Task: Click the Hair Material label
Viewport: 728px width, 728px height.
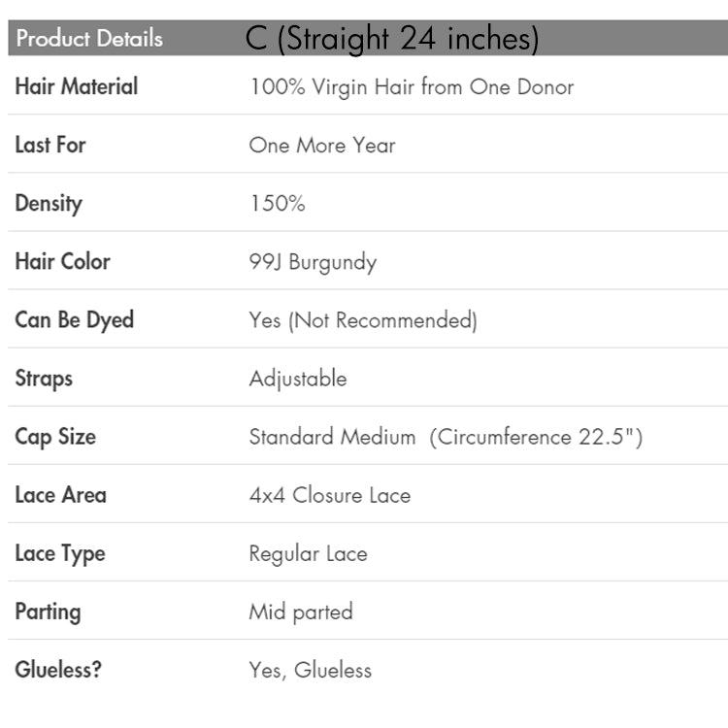Action: click(x=77, y=86)
